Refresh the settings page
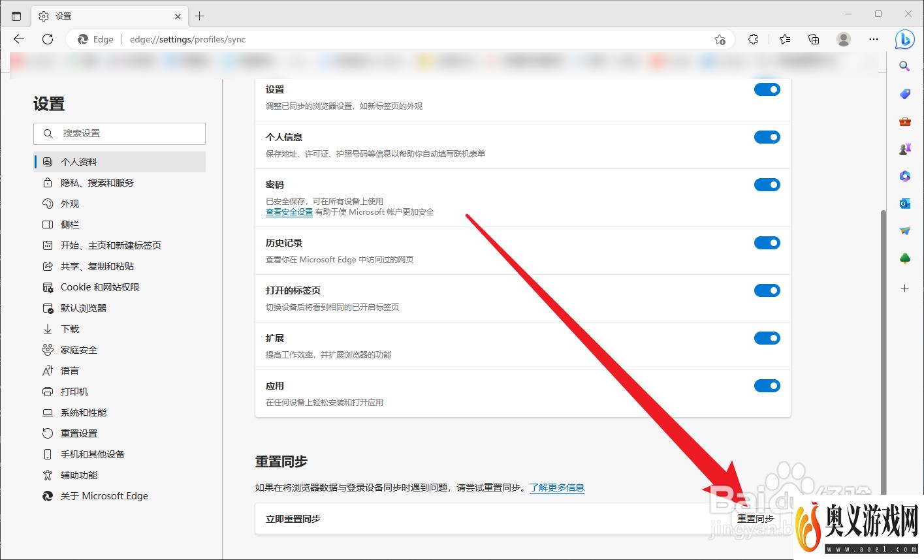The height and width of the screenshot is (560, 924). (48, 39)
